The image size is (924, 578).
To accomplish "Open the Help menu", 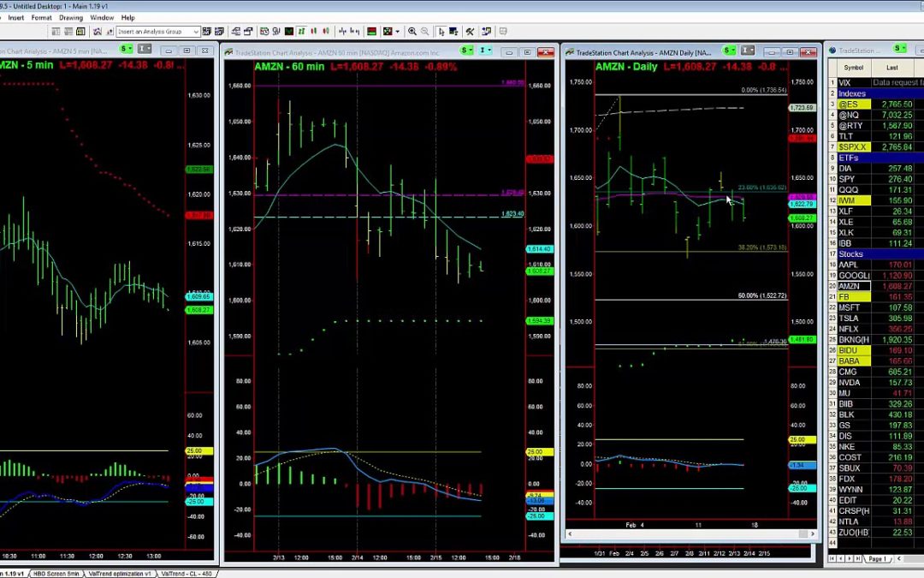I will pos(127,18).
